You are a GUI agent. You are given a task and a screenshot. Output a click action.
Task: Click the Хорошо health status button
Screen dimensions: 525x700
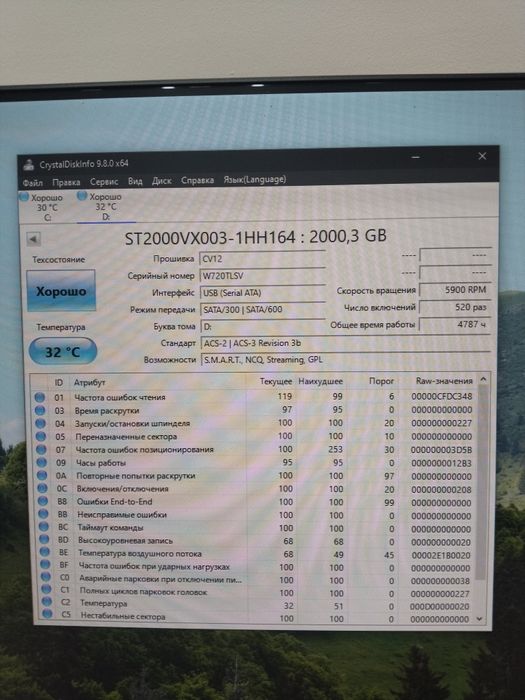[x=61, y=291]
